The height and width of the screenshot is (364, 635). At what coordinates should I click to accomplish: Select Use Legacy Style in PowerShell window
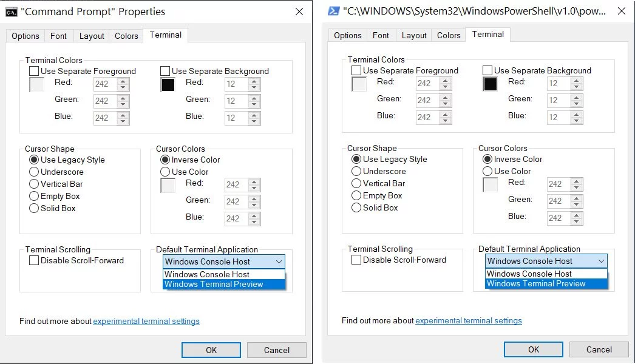pos(356,159)
